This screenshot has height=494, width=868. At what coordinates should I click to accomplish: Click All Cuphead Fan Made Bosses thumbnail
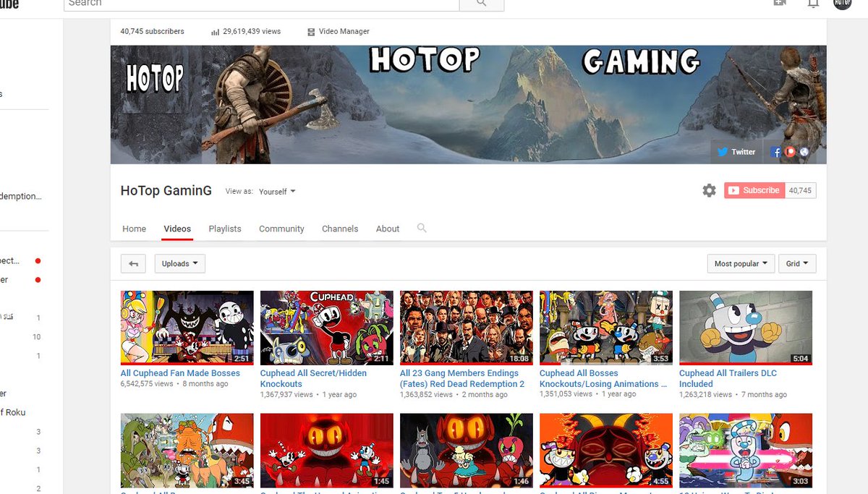pos(187,328)
